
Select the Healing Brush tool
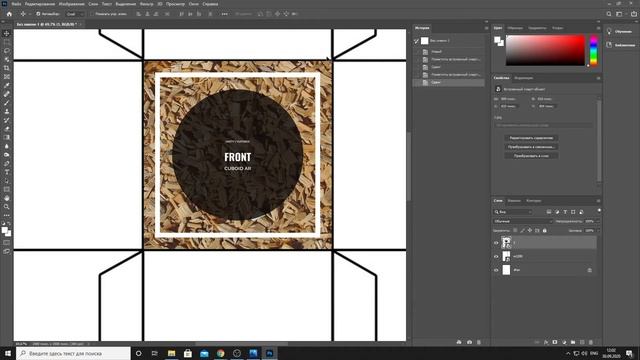[x=7, y=94]
